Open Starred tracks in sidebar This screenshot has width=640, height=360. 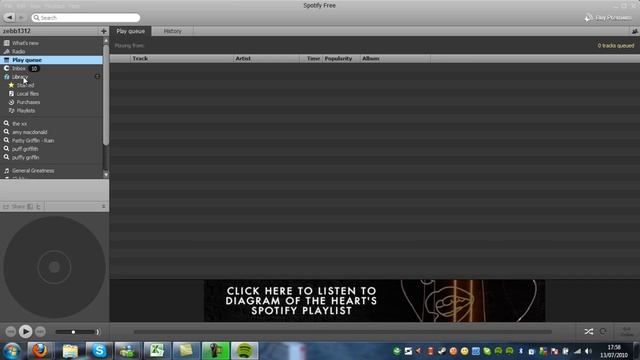[25, 85]
